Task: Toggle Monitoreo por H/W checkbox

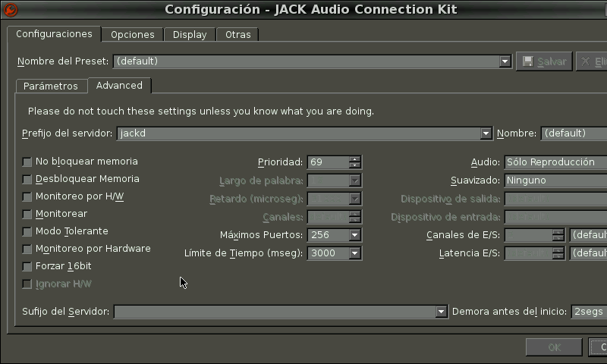Action: (x=27, y=196)
